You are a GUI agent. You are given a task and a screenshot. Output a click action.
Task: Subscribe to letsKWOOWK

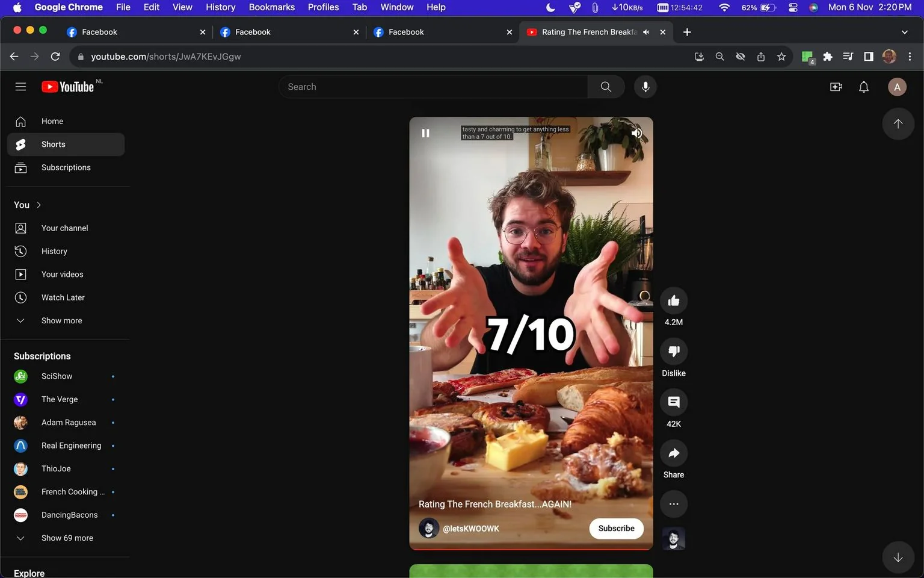(x=616, y=528)
